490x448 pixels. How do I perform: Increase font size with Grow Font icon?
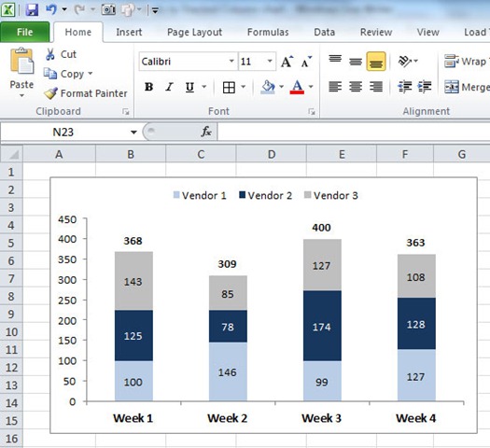pyautogui.click(x=287, y=62)
